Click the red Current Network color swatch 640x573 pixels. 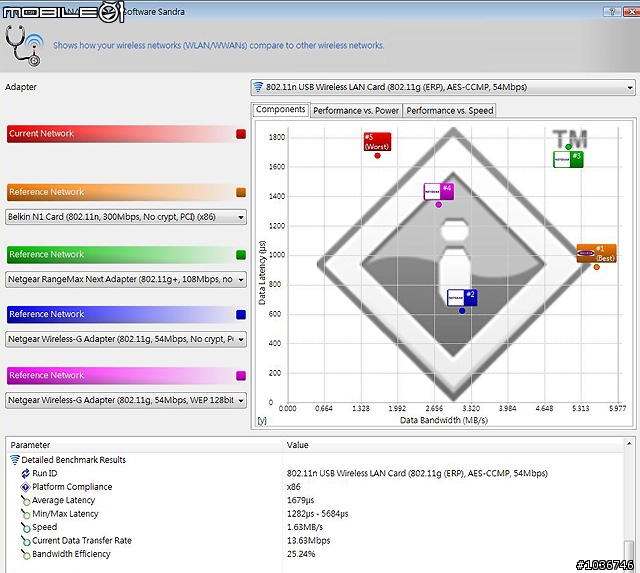(x=241, y=134)
